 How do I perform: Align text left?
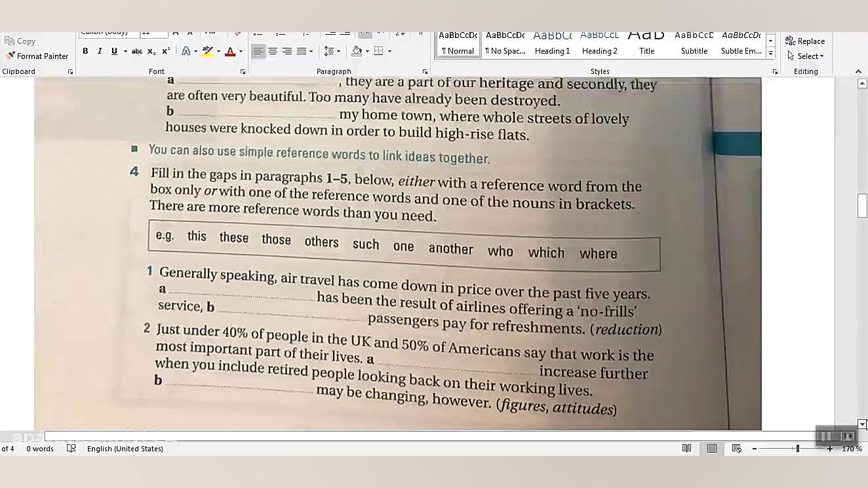tap(258, 51)
